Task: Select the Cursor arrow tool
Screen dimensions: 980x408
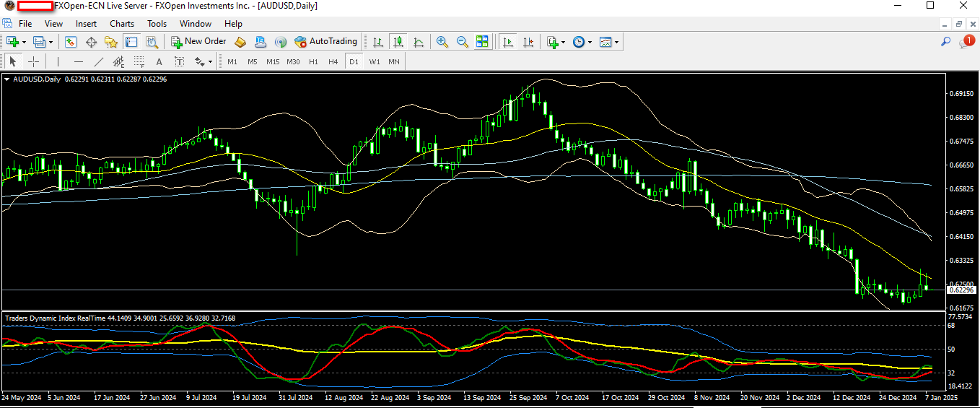Action: coord(12,61)
